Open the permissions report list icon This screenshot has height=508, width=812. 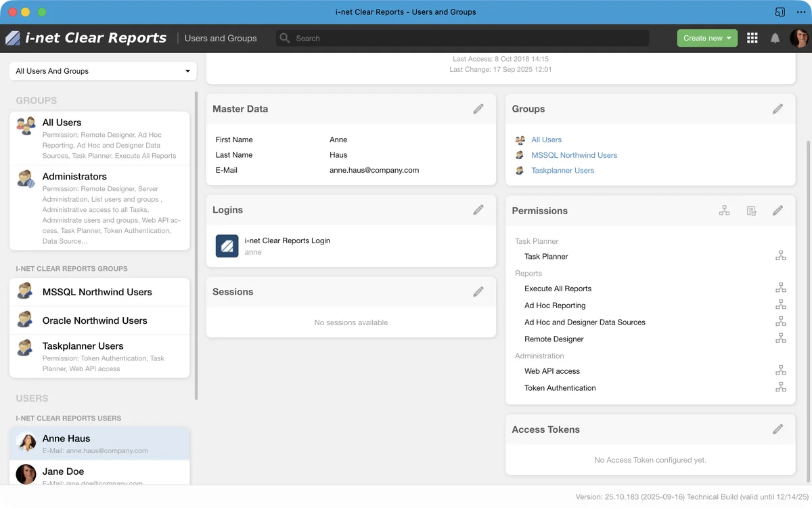[x=751, y=211]
